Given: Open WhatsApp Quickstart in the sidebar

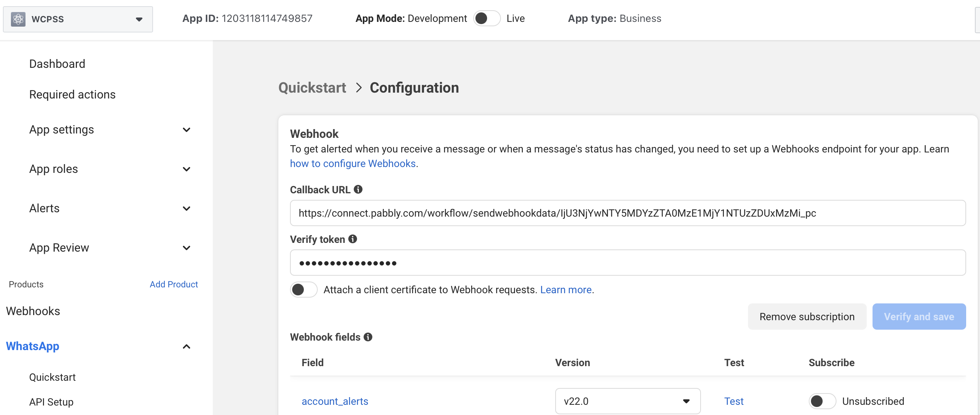Looking at the screenshot, I should pos(52,377).
